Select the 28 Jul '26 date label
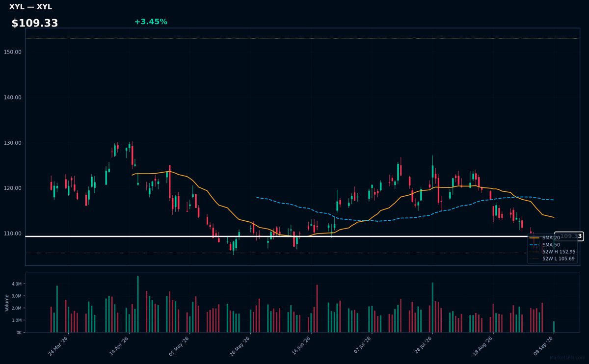 [422, 346]
